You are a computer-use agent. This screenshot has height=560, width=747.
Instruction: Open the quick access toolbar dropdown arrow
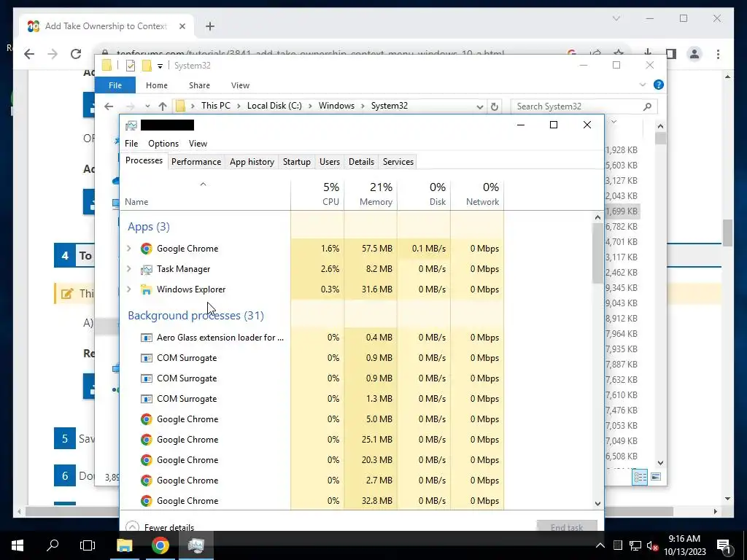tap(160, 66)
